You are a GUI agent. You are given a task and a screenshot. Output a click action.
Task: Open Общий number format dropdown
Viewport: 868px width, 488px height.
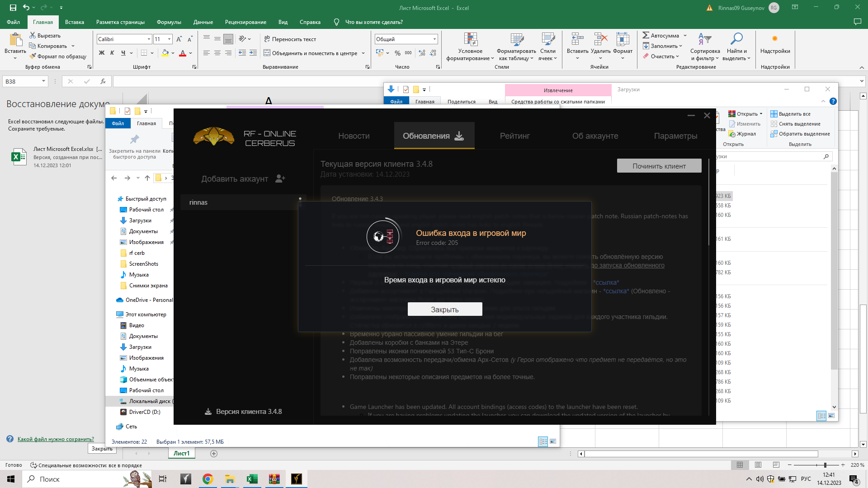[x=434, y=39]
